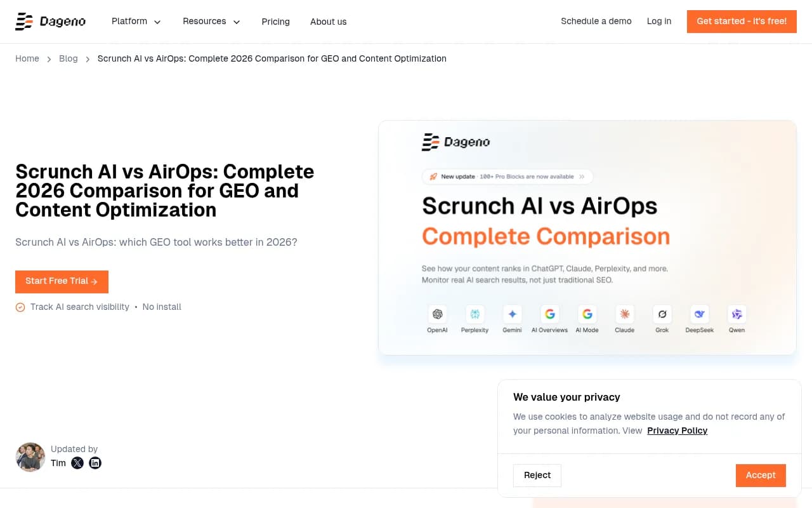The image size is (812, 508).
Task: Expand the Resources menu
Action: 211,22
